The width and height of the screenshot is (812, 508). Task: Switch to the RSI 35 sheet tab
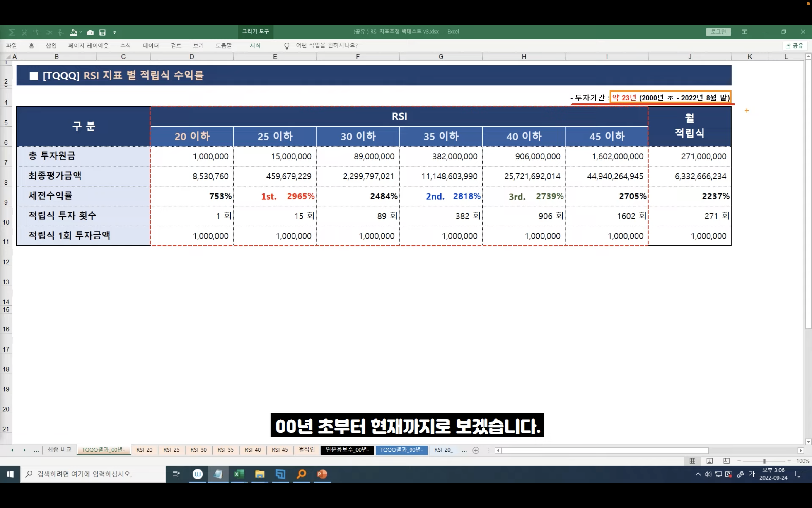pyautogui.click(x=225, y=450)
